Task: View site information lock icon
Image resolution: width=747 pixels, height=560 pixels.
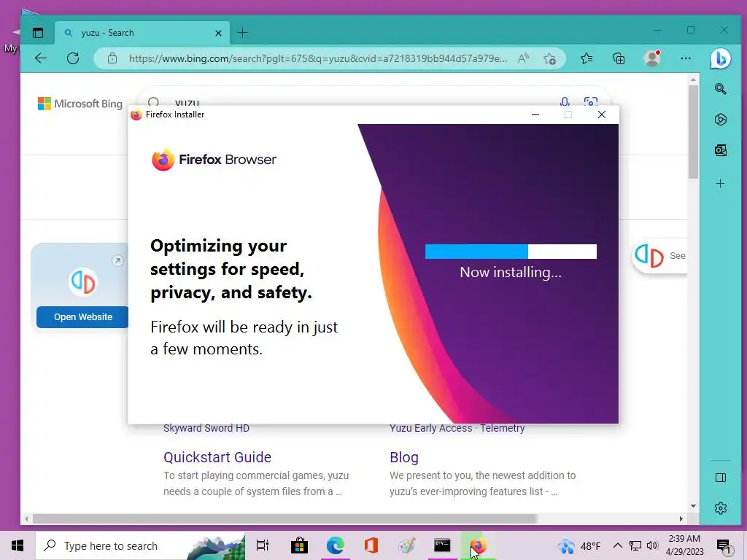Action: (112, 58)
